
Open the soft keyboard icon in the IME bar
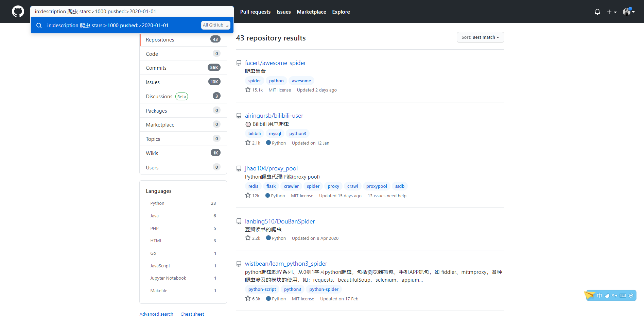[x=623, y=296]
